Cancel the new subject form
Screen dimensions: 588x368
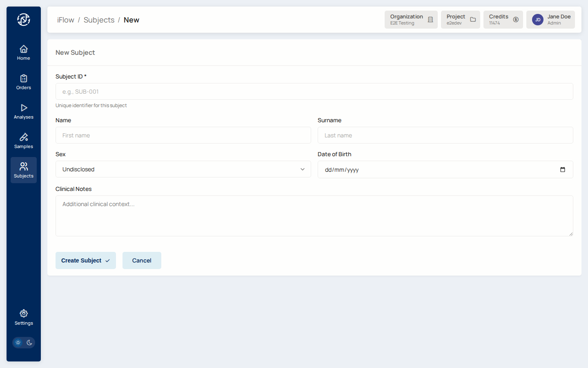coord(142,260)
